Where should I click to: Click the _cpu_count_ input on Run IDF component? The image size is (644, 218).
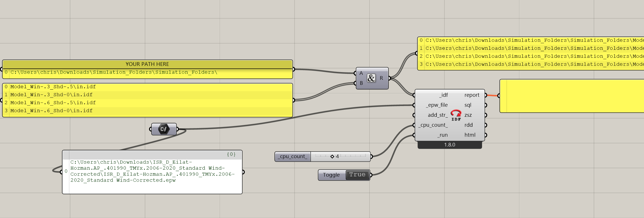pyautogui.click(x=433, y=125)
